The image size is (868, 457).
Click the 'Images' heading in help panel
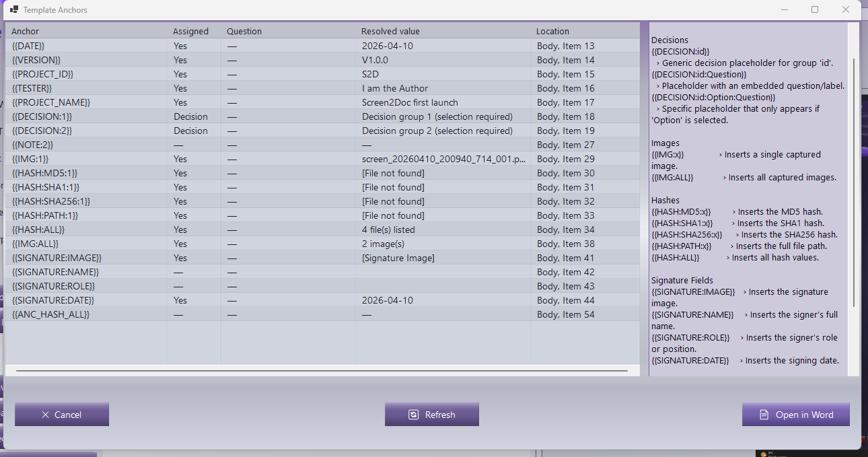coord(665,143)
